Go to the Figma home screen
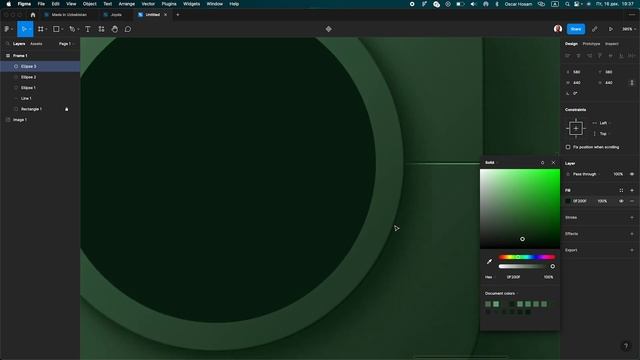640x360 pixels. coord(33,15)
